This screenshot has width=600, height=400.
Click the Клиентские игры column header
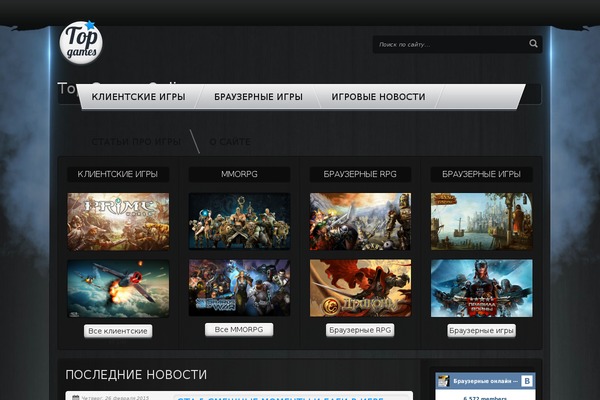click(118, 174)
